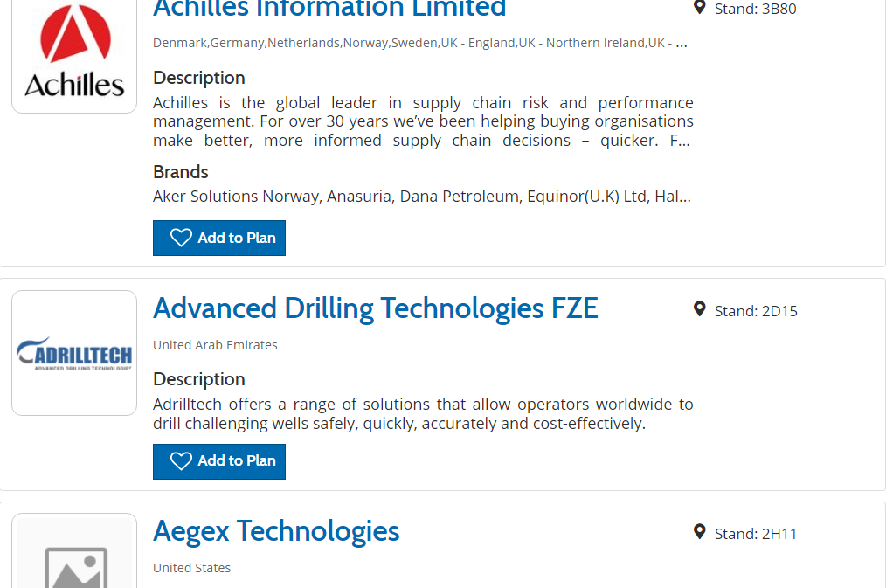Click the location pin icon beside Stand 2D15
This screenshot has width=886, height=588.
[699, 309]
